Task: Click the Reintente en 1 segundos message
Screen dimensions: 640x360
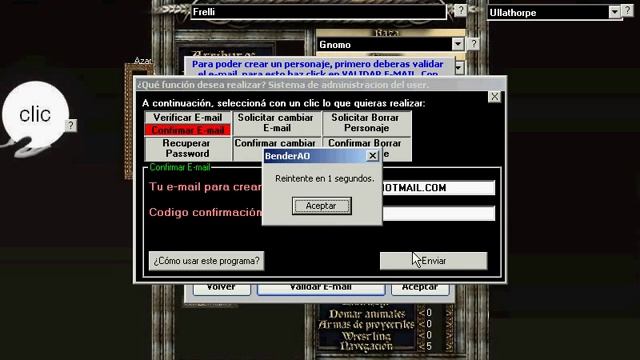Action: [324, 179]
